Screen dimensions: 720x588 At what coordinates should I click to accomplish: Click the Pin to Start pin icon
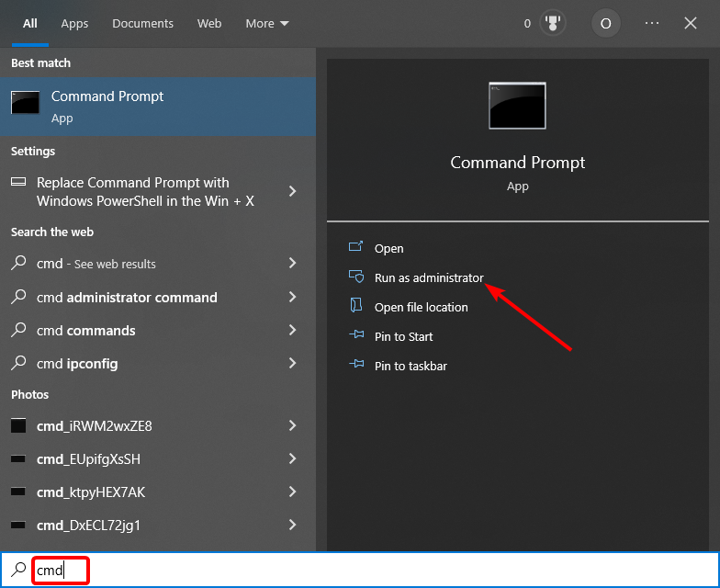coord(356,336)
